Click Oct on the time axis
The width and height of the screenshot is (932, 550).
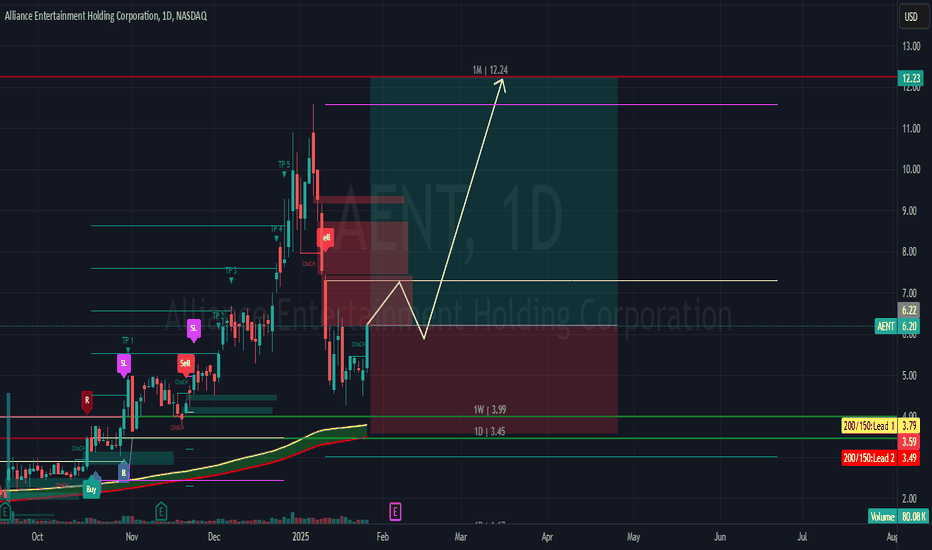coord(37,536)
